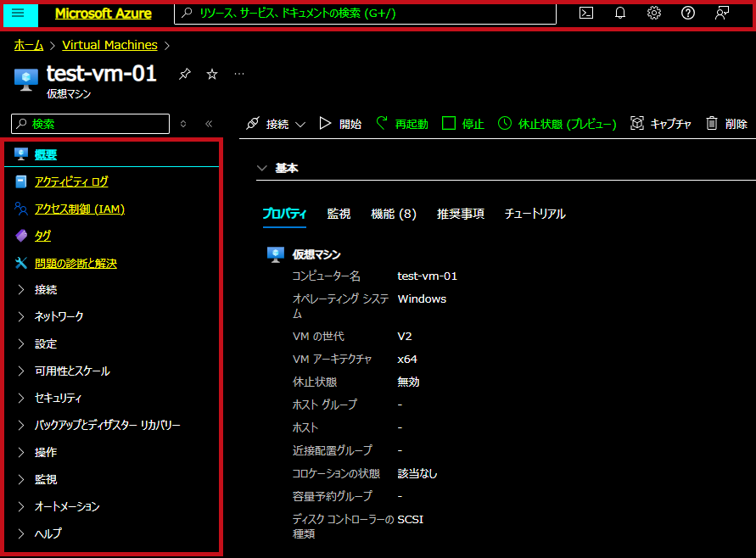Open the more options ellipsis beside test-vm-01

pos(239,75)
